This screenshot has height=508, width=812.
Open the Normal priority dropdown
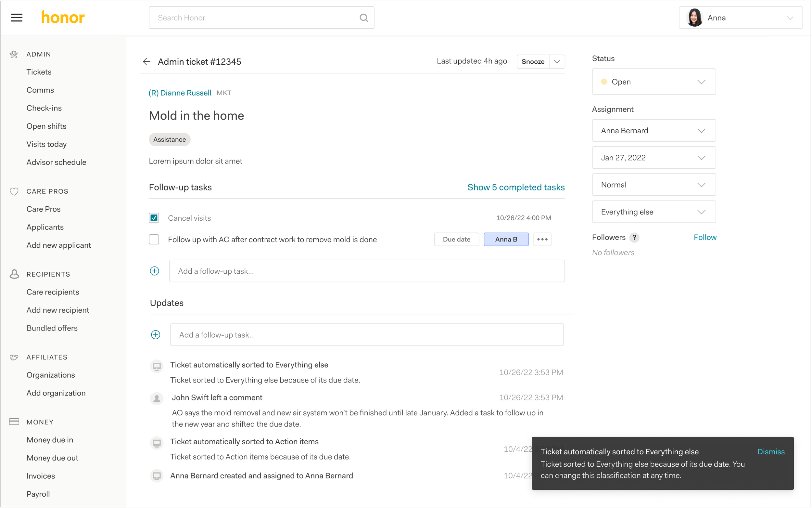[x=653, y=185]
